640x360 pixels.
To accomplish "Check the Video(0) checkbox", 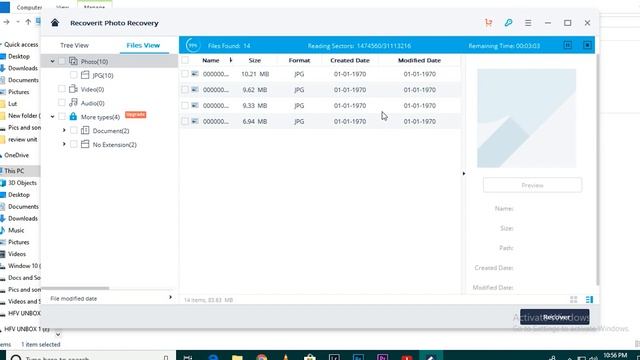I will (62, 89).
